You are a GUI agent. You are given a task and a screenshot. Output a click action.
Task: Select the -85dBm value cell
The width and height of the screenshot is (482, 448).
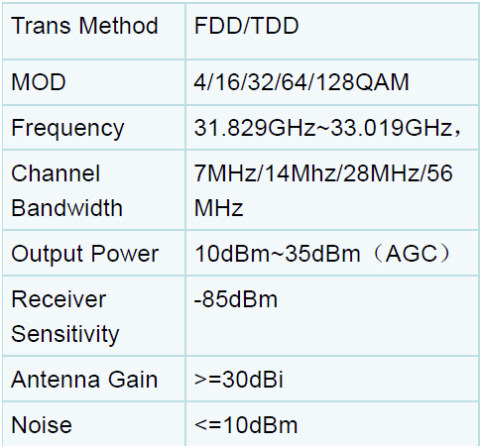[332, 316]
